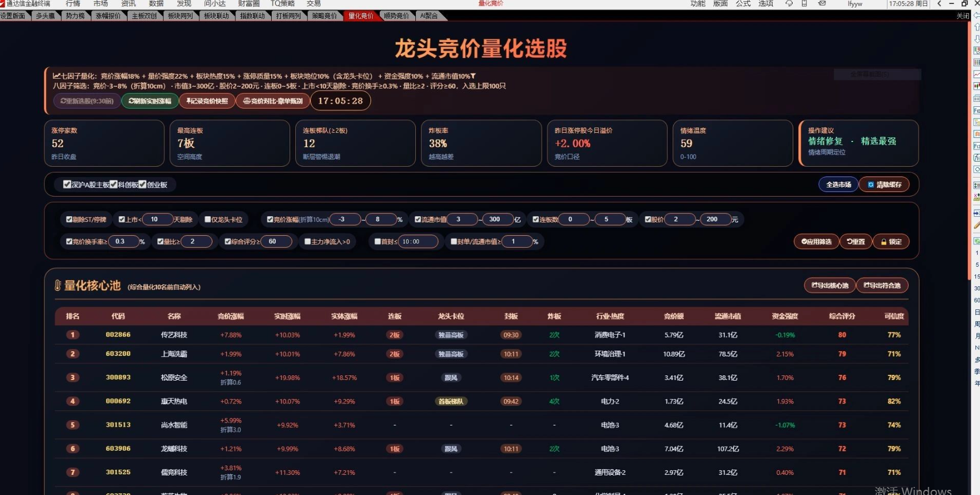Open the 公式 menu
Screen dimensions: 980x495
click(743, 3)
